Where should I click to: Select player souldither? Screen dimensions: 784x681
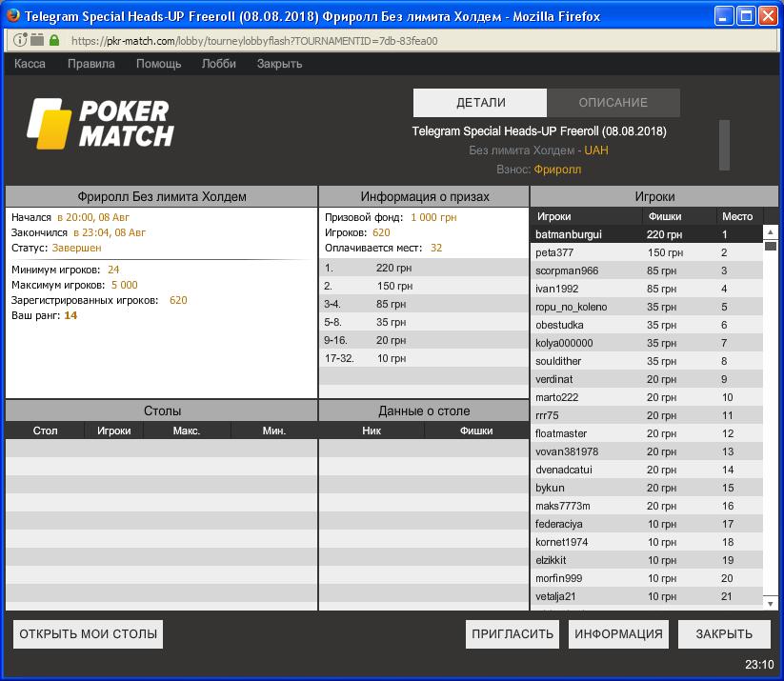647,361
